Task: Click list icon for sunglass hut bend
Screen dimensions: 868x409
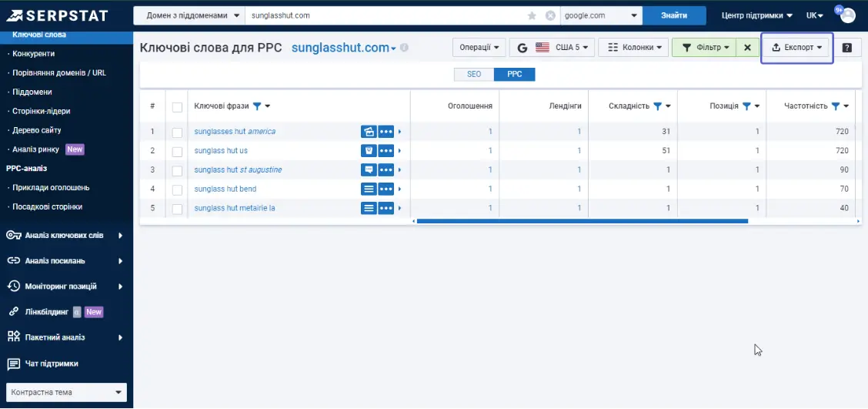Action: pos(369,189)
